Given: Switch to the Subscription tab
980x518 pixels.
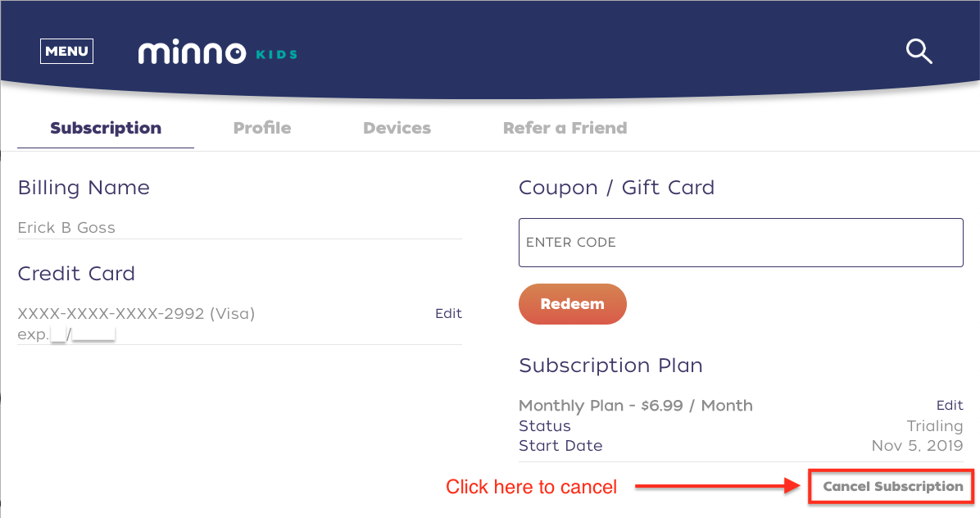Looking at the screenshot, I should pos(106,128).
